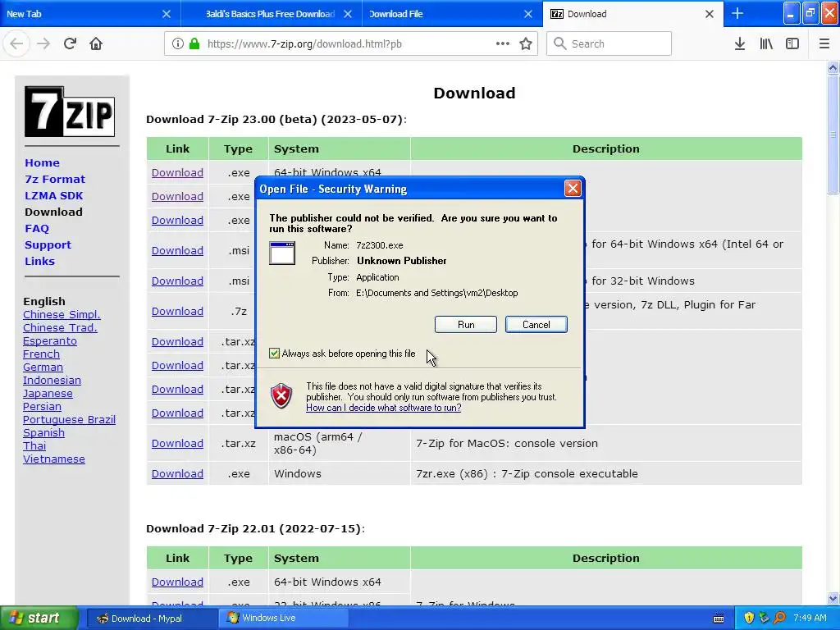Click the security shield tray icon
840x630 pixels.
click(749, 618)
